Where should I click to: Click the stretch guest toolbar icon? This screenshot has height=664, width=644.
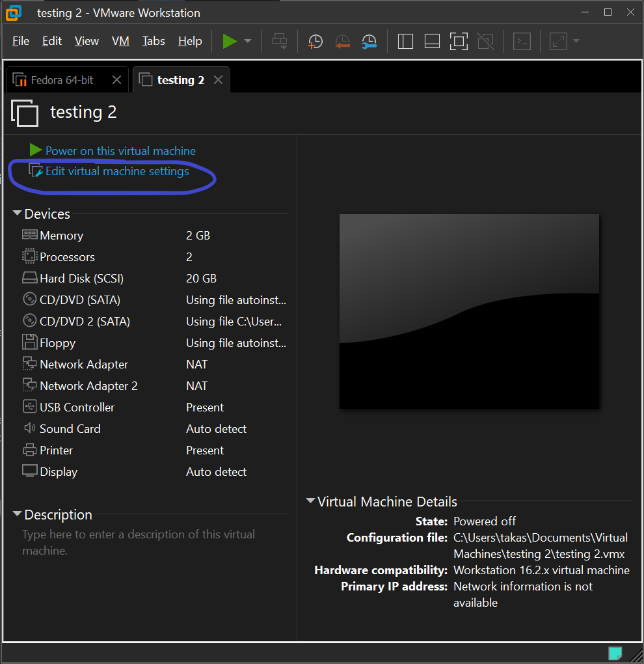click(x=559, y=42)
